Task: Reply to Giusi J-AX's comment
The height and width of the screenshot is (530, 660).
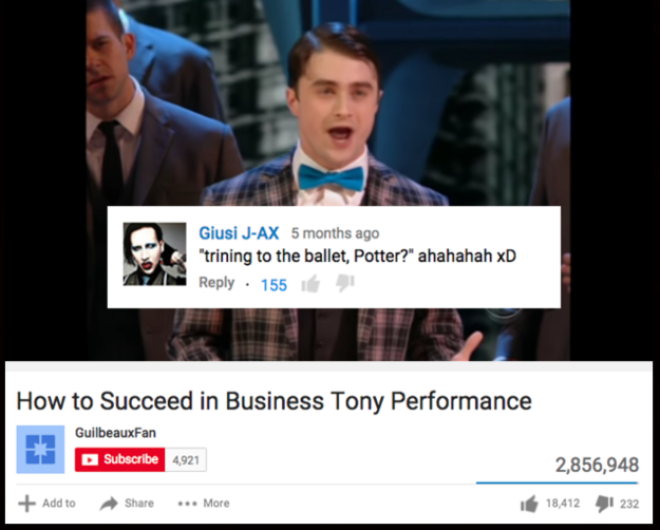Action: (216, 282)
